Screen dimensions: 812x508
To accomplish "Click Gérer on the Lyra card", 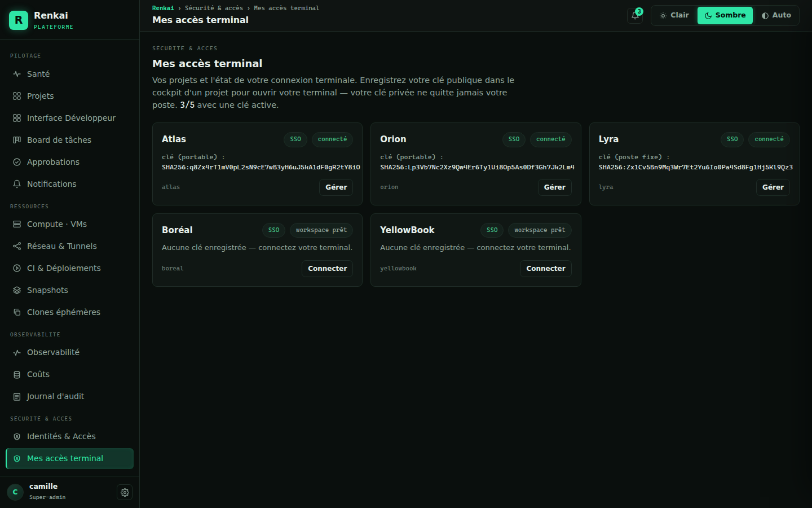I will [773, 187].
